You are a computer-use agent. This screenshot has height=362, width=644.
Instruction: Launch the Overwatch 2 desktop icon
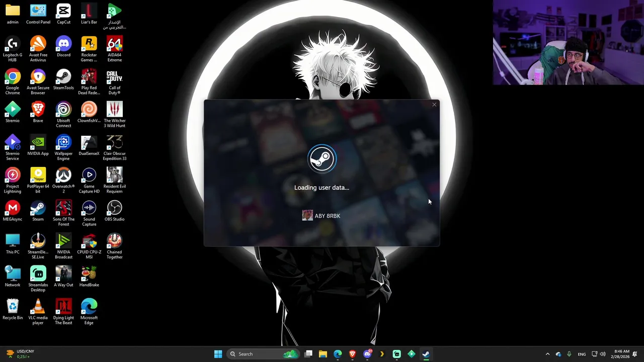tap(63, 180)
